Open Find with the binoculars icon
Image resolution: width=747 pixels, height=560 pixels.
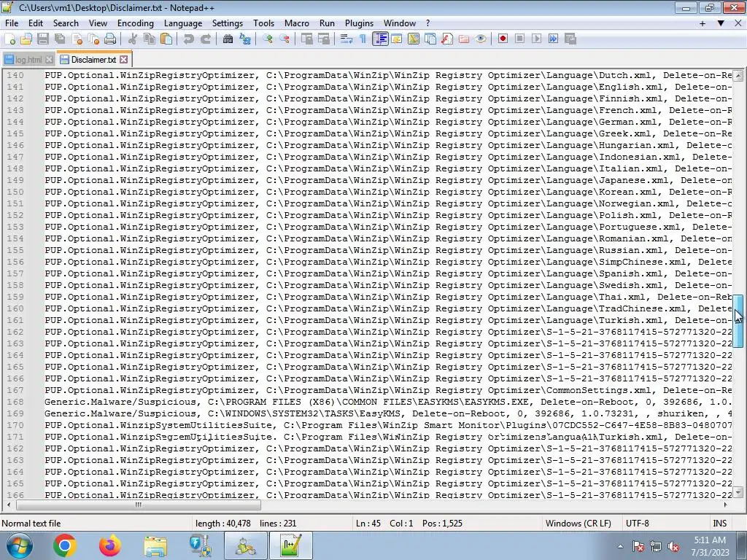click(228, 39)
